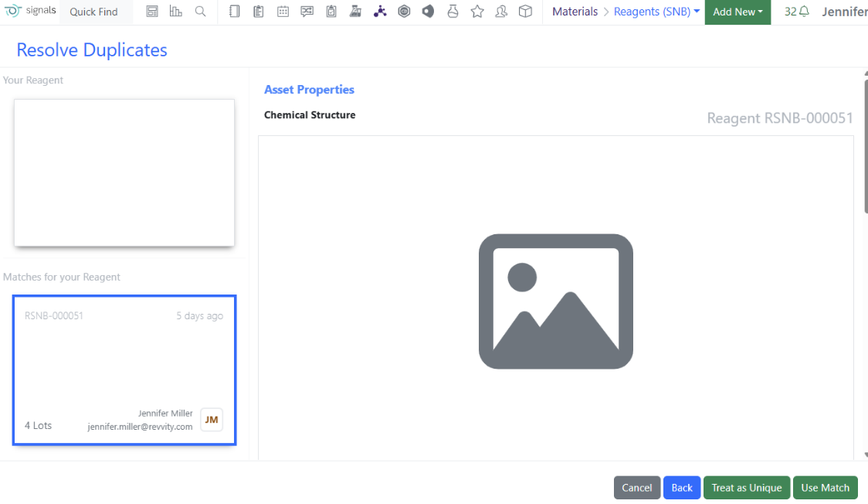The height and width of the screenshot is (504, 868).
Task: Open the calendar grid icon
Action: click(x=283, y=12)
